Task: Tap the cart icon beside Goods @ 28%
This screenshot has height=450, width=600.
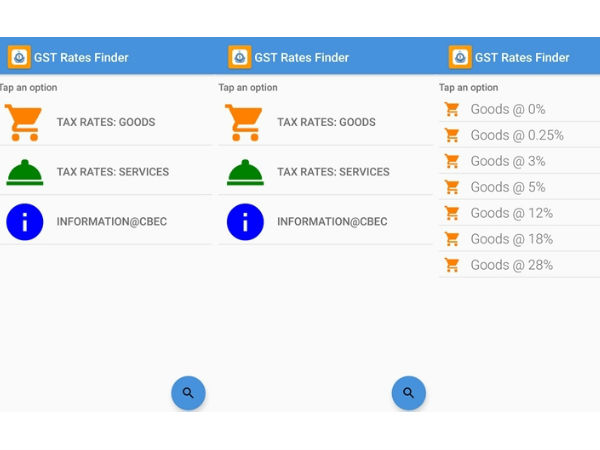Action: pyautogui.click(x=452, y=265)
